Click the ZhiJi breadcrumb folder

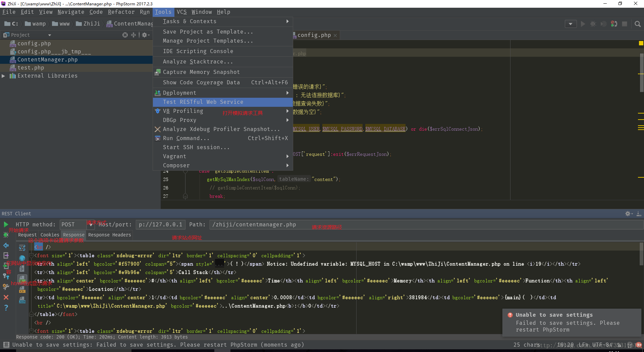point(88,24)
